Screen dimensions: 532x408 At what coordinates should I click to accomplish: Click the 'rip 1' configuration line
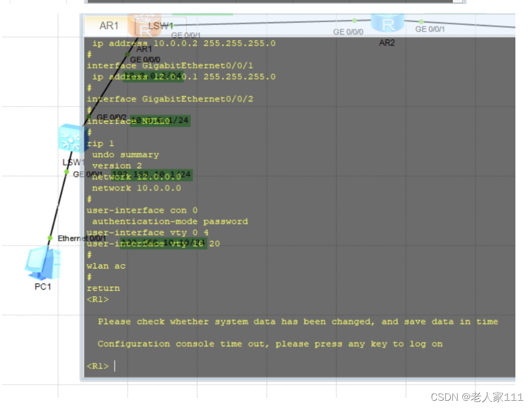[100, 143]
